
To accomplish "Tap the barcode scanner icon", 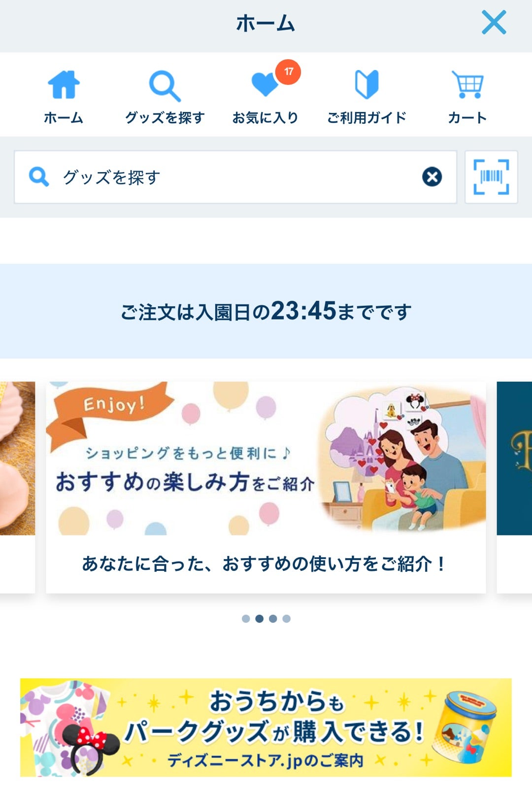I will (x=491, y=177).
